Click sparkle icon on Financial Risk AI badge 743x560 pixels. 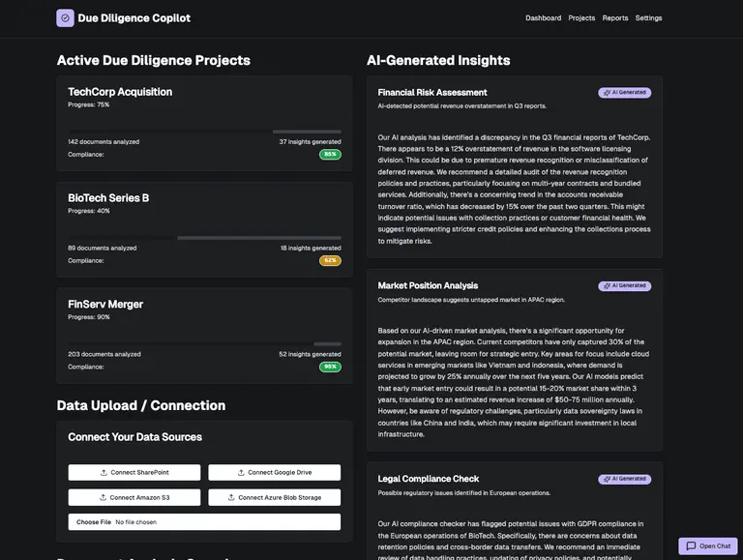(x=606, y=93)
